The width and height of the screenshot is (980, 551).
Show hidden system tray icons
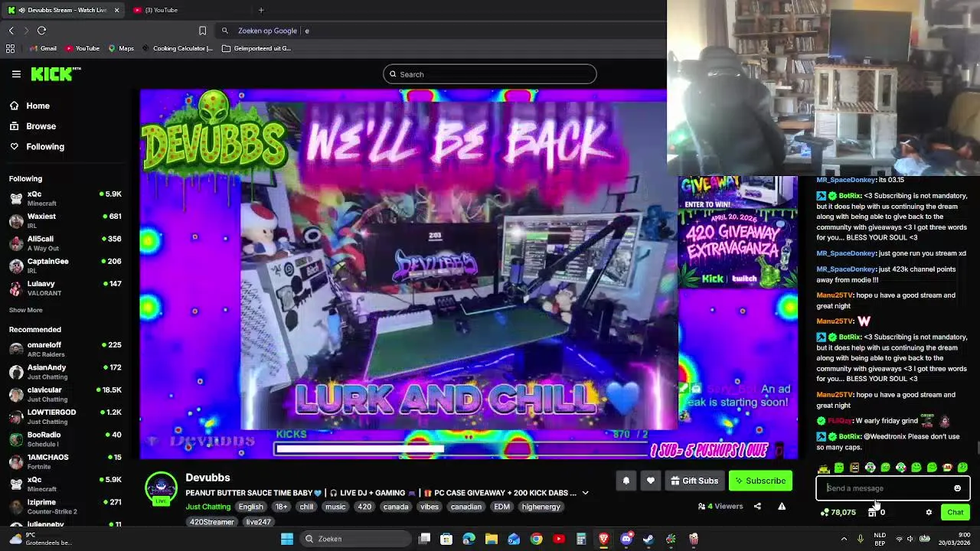click(x=844, y=539)
